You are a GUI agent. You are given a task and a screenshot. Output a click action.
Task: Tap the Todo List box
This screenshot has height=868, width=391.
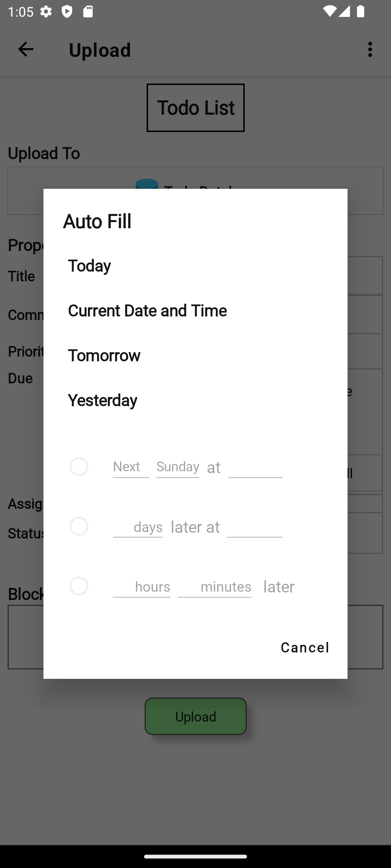pyautogui.click(x=195, y=108)
